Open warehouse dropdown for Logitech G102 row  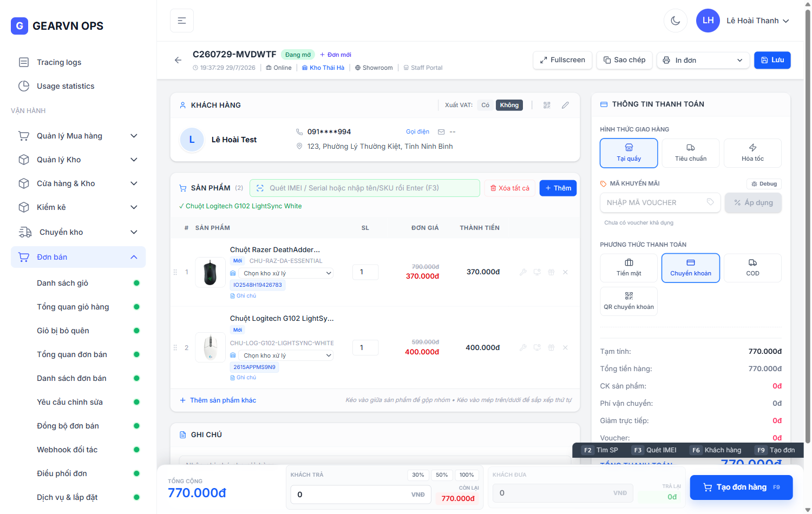coord(286,355)
